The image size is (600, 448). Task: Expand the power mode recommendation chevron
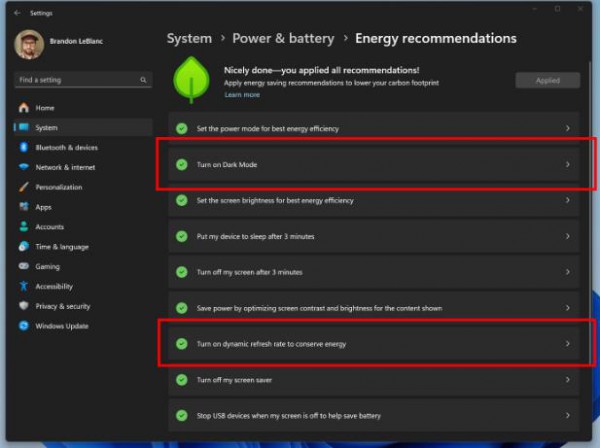(567, 128)
